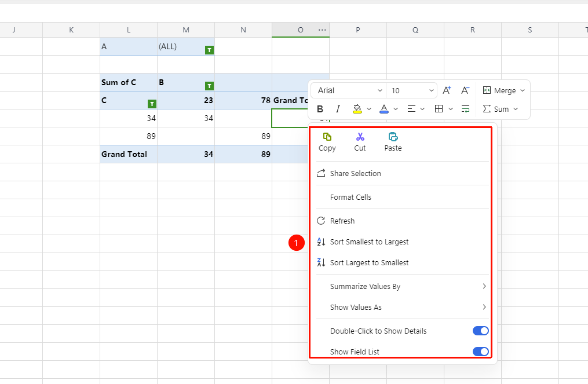The image size is (588, 384).
Task: Toggle Double-Click to Show Details switch
Action: coord(480,331)
